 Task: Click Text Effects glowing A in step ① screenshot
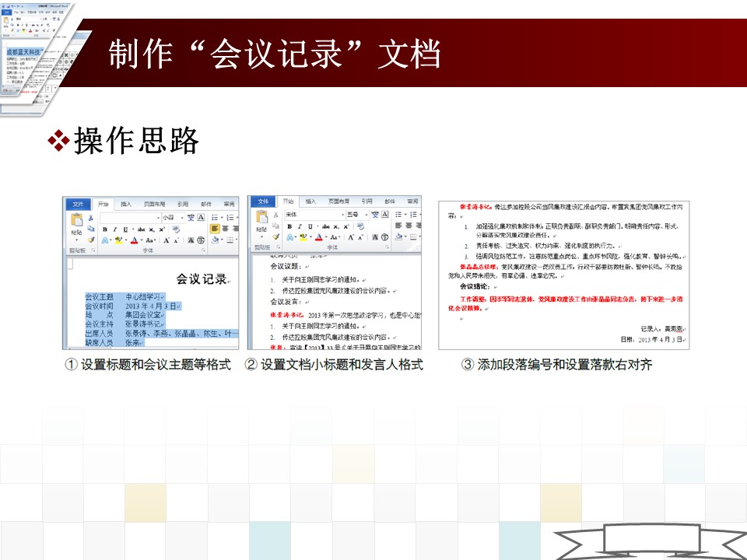tap(105, 240)
